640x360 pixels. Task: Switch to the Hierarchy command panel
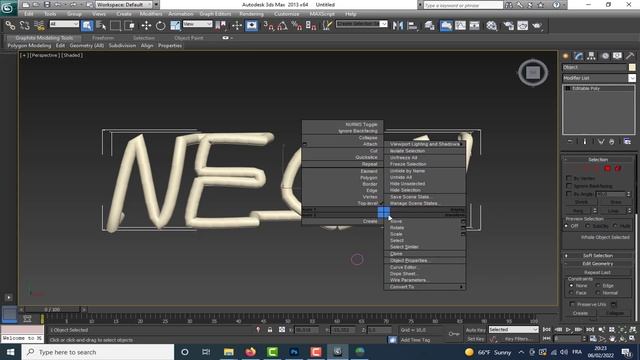tap(591, 56)
